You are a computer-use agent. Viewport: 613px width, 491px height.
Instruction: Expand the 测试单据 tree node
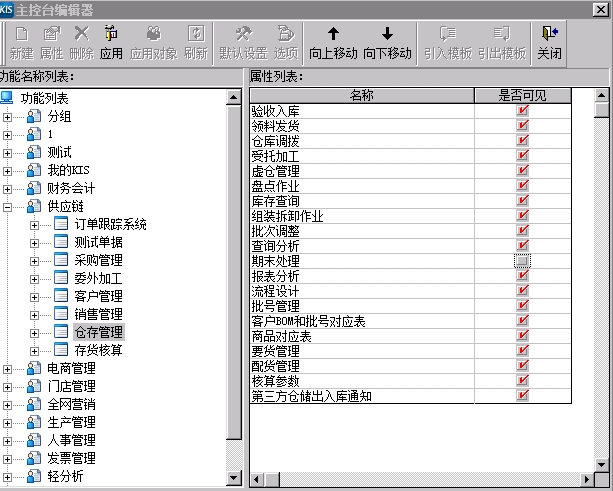tap(34, 243)
